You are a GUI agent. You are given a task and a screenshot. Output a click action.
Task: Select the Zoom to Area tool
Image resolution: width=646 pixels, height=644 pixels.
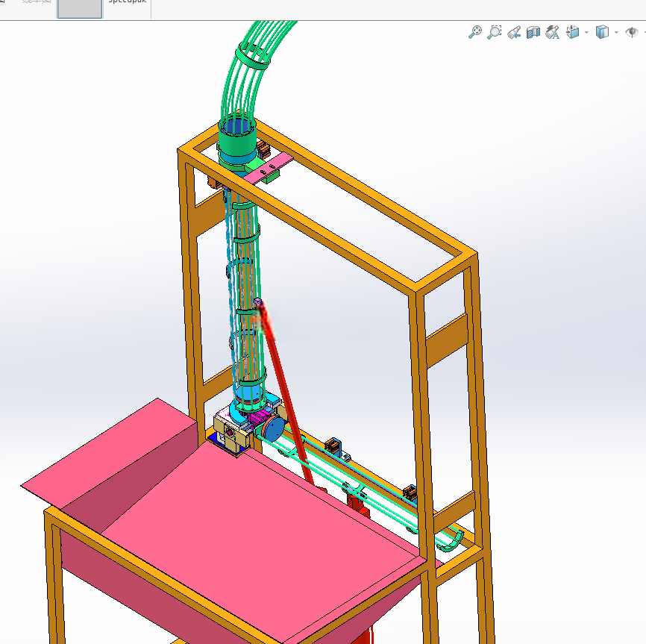[495, 32]
